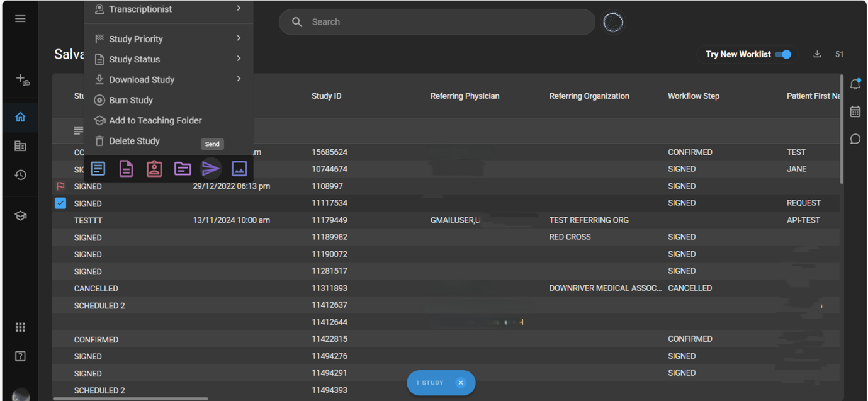Click the purple Send paper-plane icon
The height and width of the screenshot is (401, 868).
(211, 169)
